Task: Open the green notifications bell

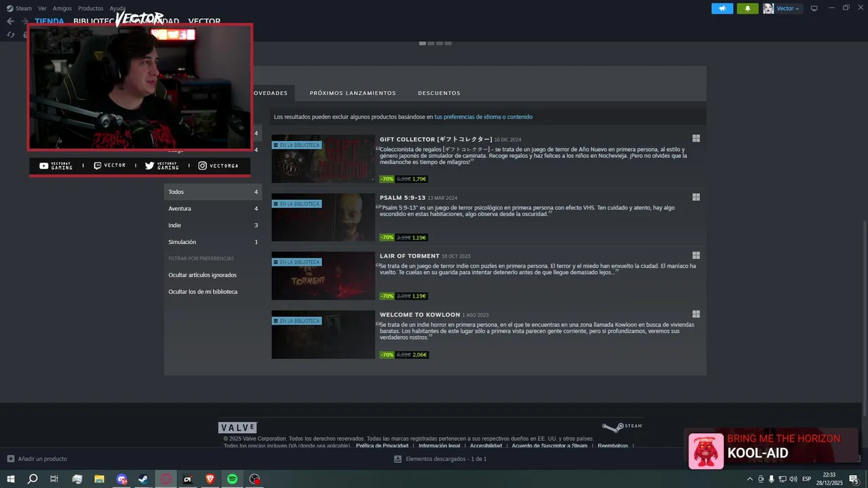Action: coord(747,8)
